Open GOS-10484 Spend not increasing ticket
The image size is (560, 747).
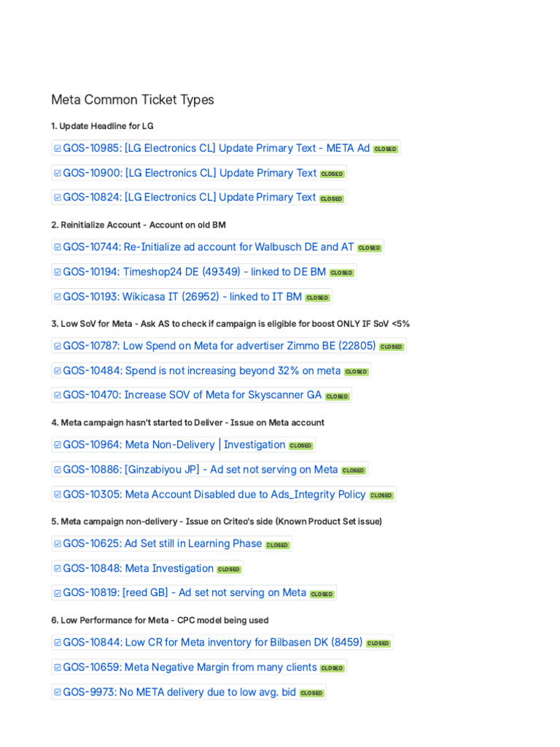point(202,370)
